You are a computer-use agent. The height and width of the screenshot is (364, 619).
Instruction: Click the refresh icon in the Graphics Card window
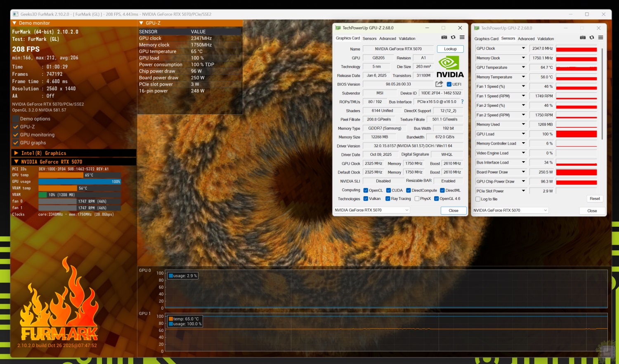pyautogui.click(x=453, y=38)
